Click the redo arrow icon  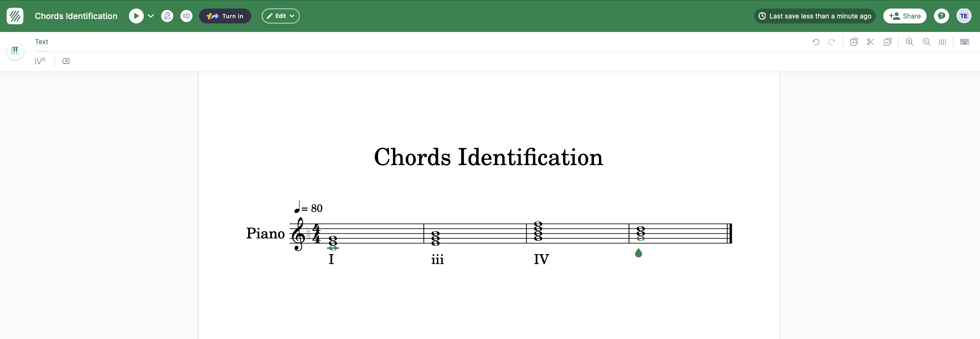tap(832, 42)
